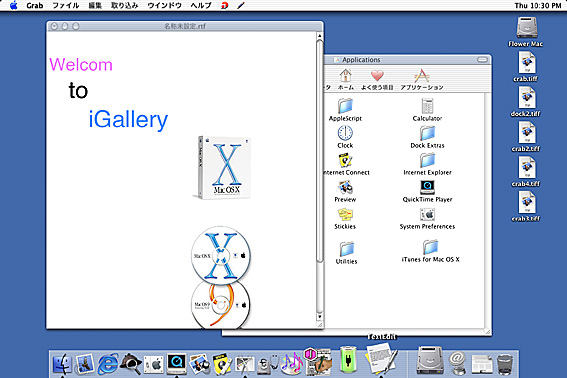Click TextEdit document scroll up arrow

tap(320, 35)
